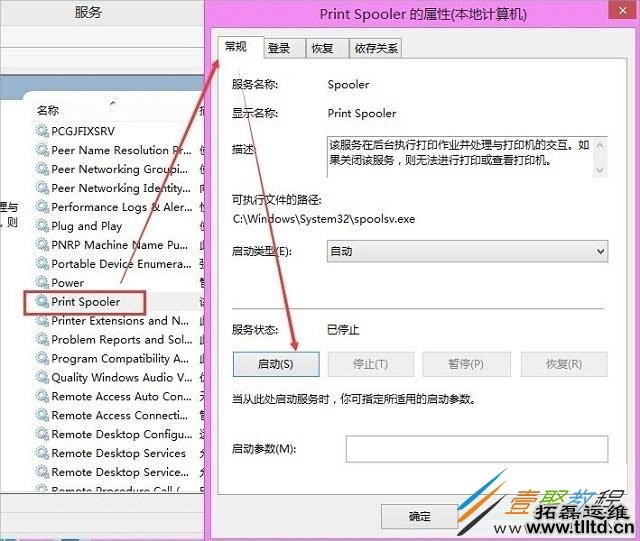Viewport: 640px width, 541px height.
Task: Click gear icon beside PCGJFIXSRV service
Action: [x=42, y=131]
